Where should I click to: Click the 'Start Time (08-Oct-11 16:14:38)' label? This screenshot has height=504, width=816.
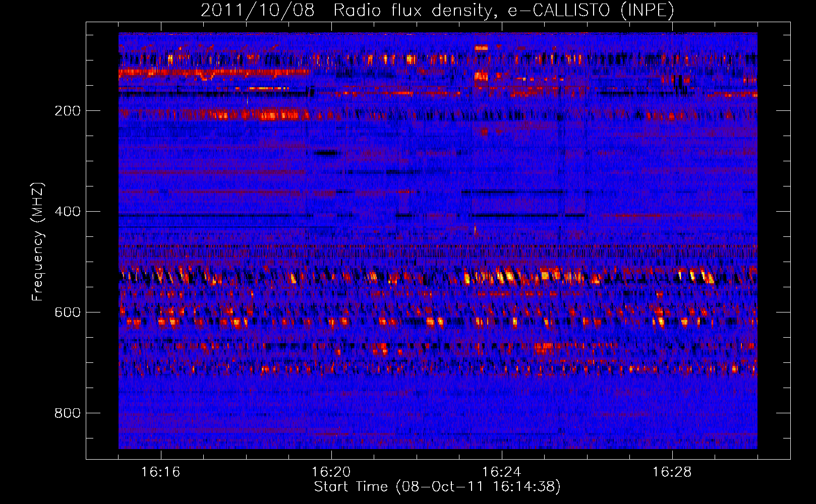[437, 486]
